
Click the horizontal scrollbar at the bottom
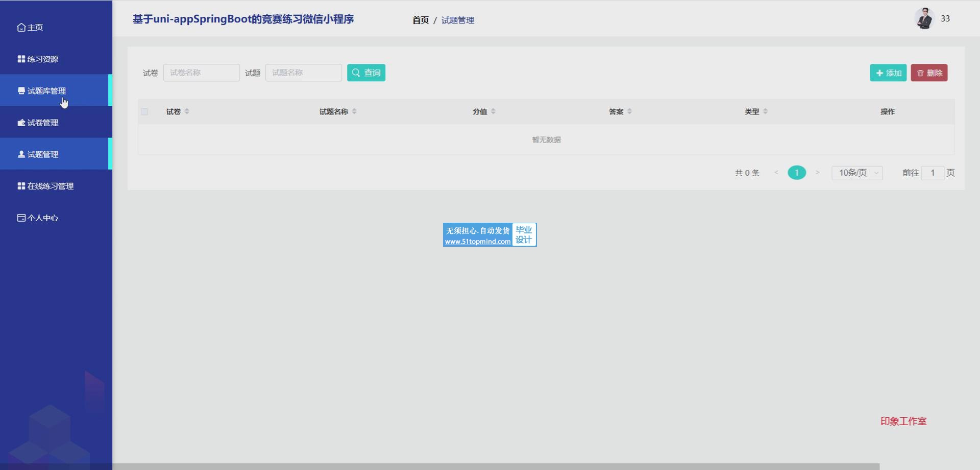point(495,466)
